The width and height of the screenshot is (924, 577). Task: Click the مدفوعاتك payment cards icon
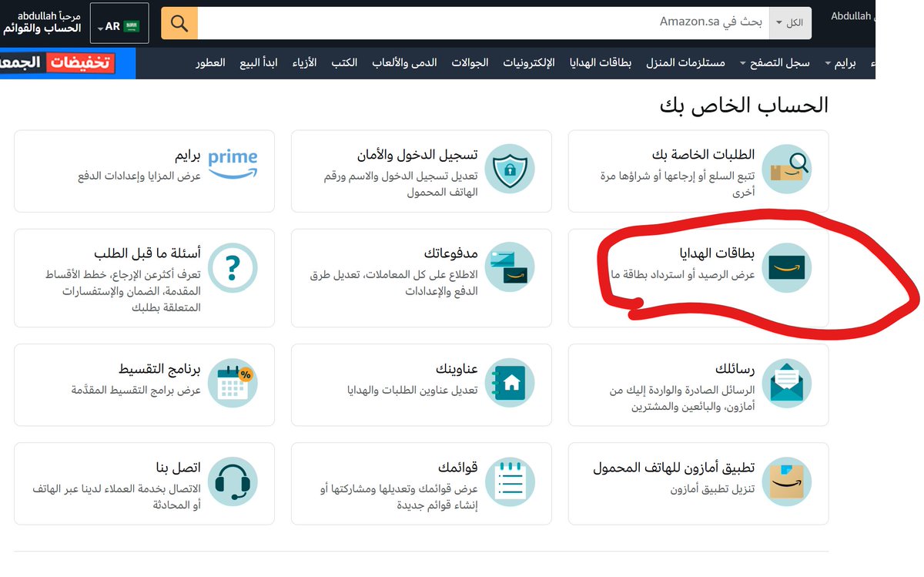click(509, 267)
